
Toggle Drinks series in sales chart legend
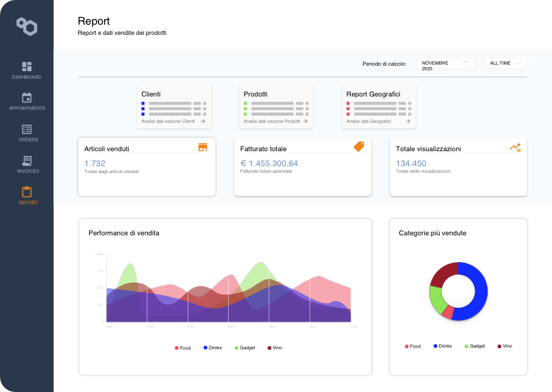click(212, 348)
